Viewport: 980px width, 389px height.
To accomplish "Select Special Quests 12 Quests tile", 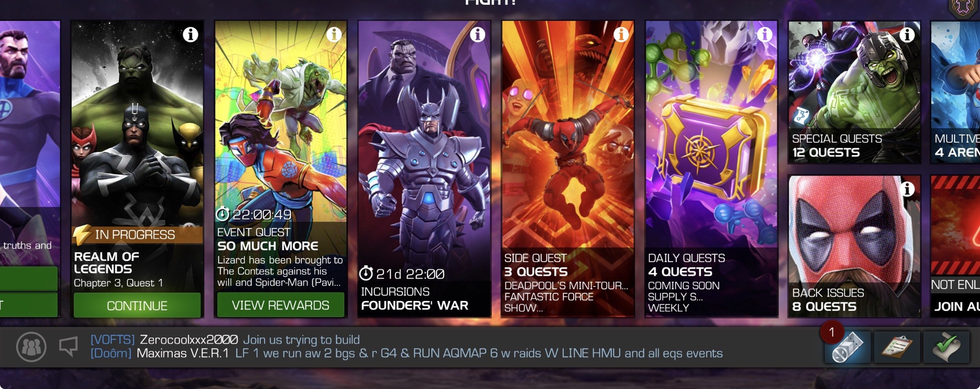I will click(x=854, y=92).
